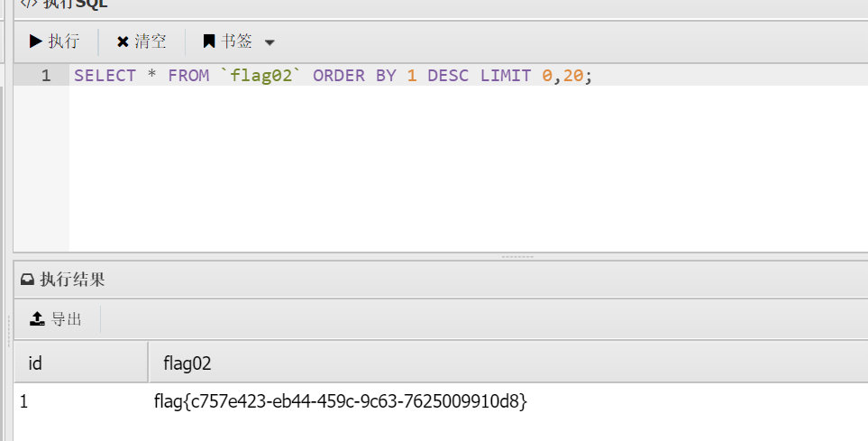868x441 pixels.
Task: Click the inbox icon beside 执行结果
Action: coord(27,280)
